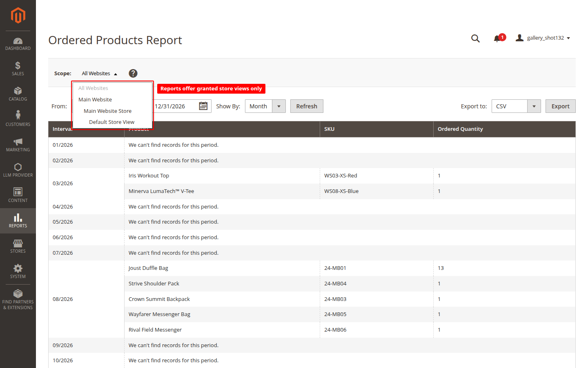The width and height of the screenshot is (588, 368).
Task: Open the Reports sidebar menu
Action: [18, 221]
